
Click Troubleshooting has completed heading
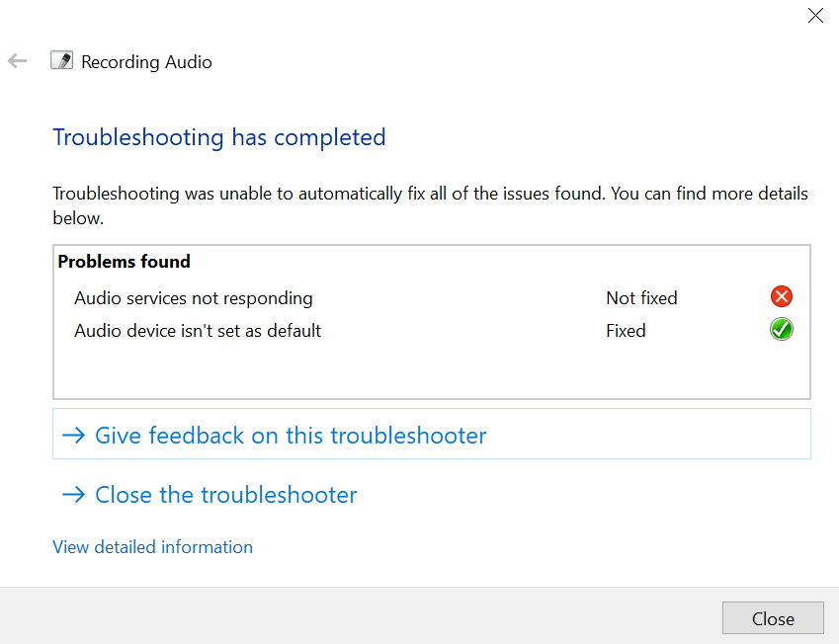(x=218, y=137)
